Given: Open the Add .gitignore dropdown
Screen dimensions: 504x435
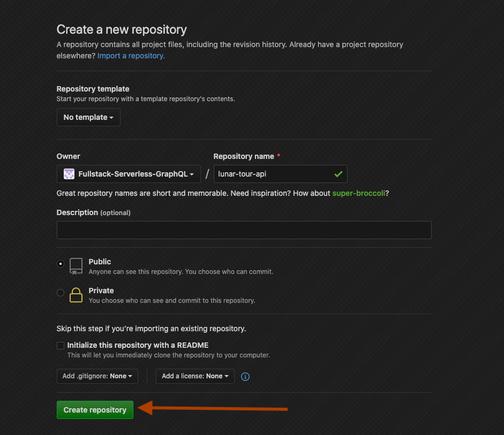Looking at the screenshot, I should 97,376.
